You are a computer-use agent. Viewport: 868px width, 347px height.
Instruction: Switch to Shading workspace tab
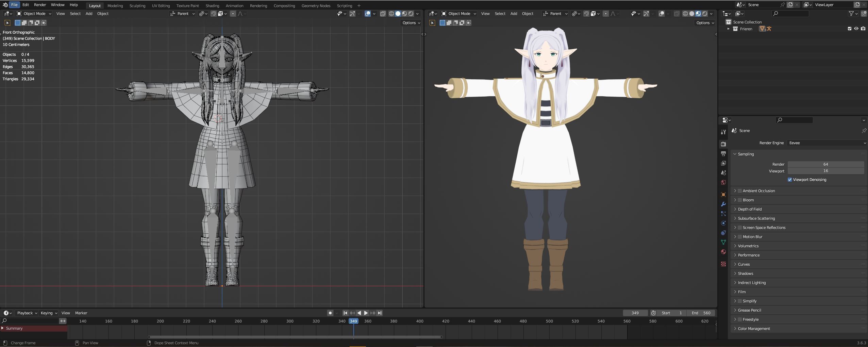coord(212,6)
